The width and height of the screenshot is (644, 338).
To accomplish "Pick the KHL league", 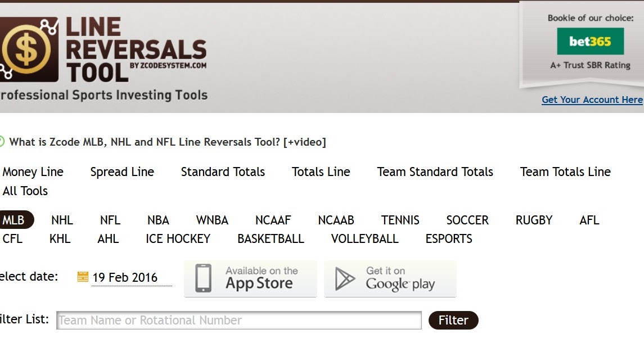I will coord(60,238).
